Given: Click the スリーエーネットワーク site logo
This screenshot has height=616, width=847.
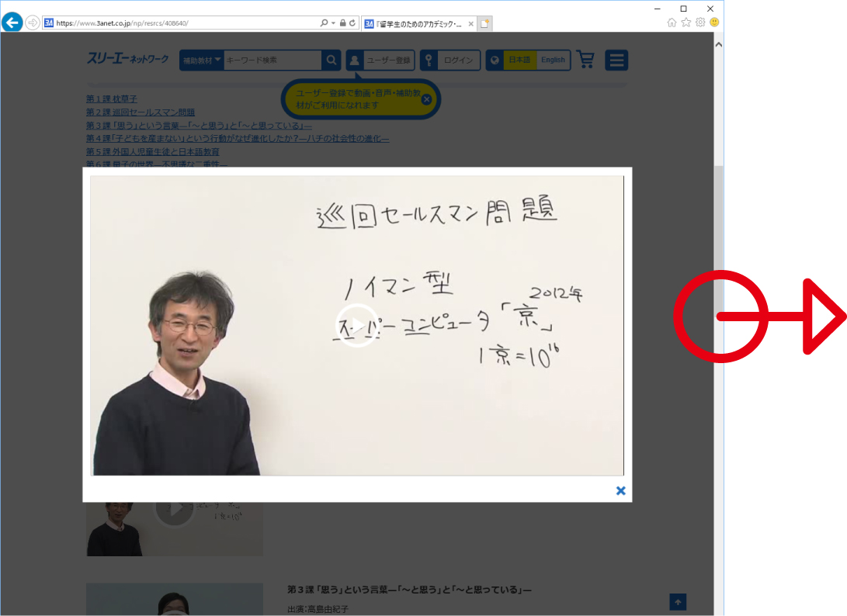Looking at the screenshot, I should [128, 58].
